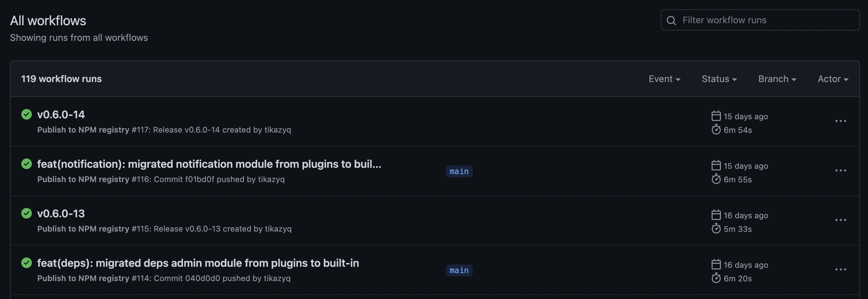Expand the Event filter dropdown
This screenshot has height=299, width=868.
tap(664, 79)
